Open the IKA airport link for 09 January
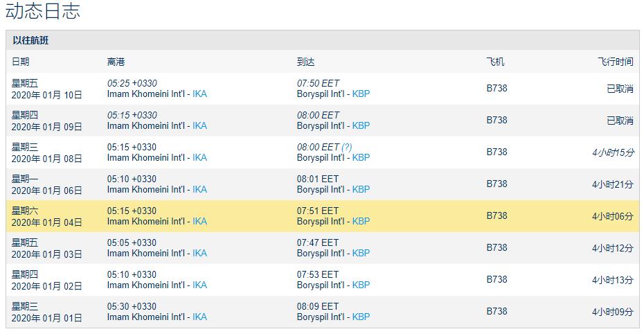The width and height of the screenshot is (644, 336). tap(199, 125)
